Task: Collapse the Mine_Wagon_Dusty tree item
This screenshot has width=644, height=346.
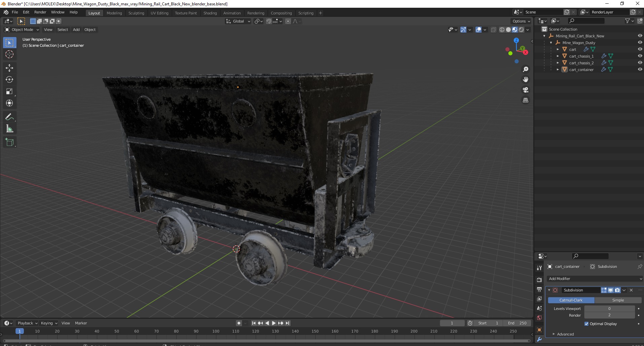Action: [x=551, y=43]
